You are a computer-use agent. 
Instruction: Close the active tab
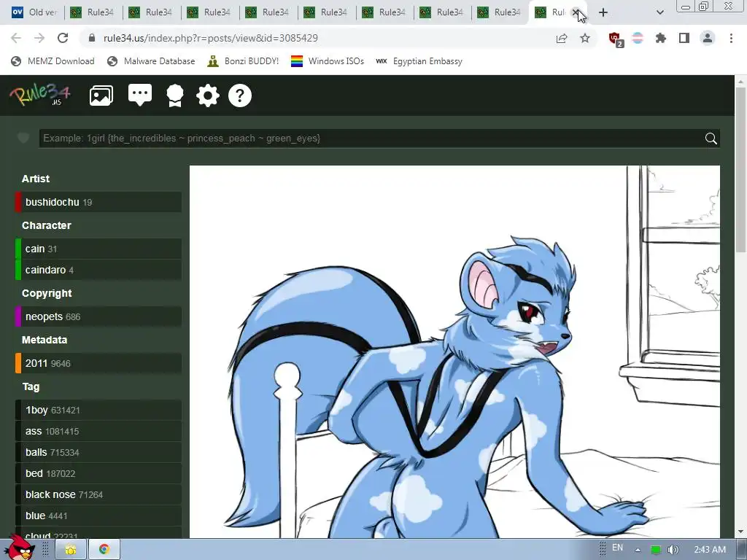pos(576,12)
